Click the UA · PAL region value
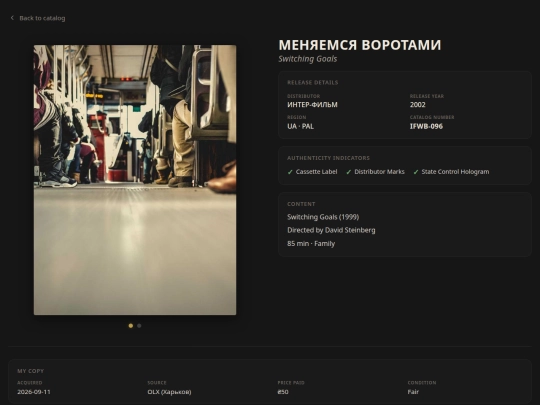 300,126
